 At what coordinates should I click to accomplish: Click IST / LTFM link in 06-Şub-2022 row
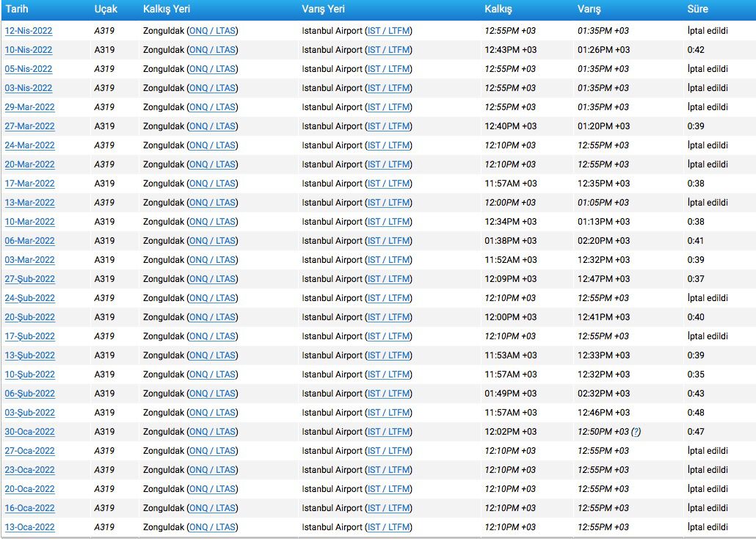[388, 394]
